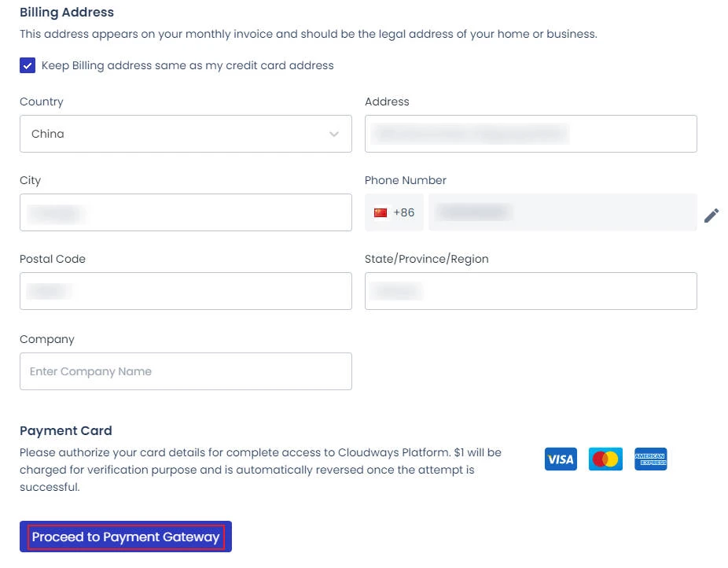The height and width of the screenshot is (568, 728).
Task: Click the "Keep Billing address same" label text
Action: click(187, 65)
